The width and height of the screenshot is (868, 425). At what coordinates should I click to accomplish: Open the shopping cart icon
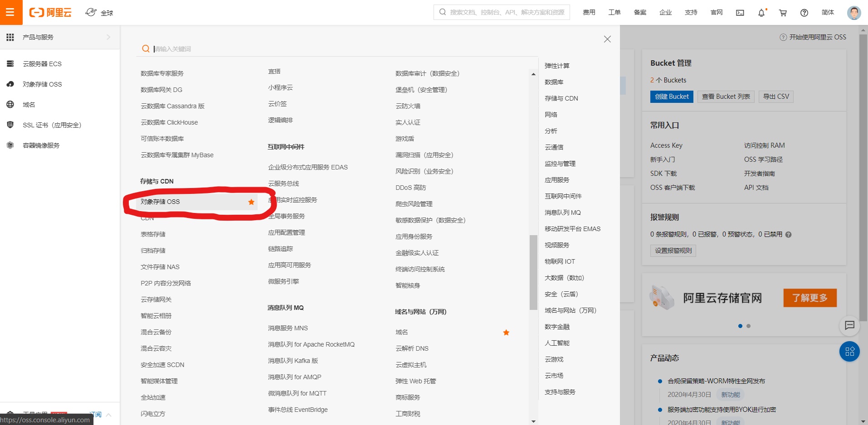[x=783, y=13]
